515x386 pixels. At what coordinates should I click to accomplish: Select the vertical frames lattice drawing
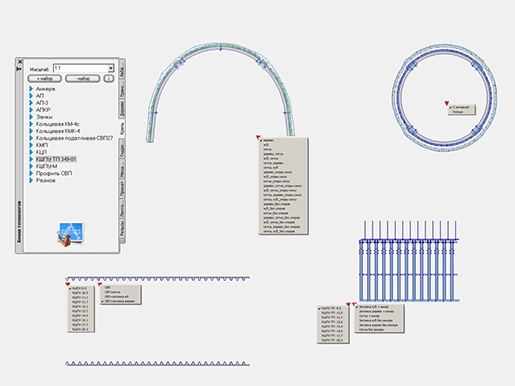[409, 261]
